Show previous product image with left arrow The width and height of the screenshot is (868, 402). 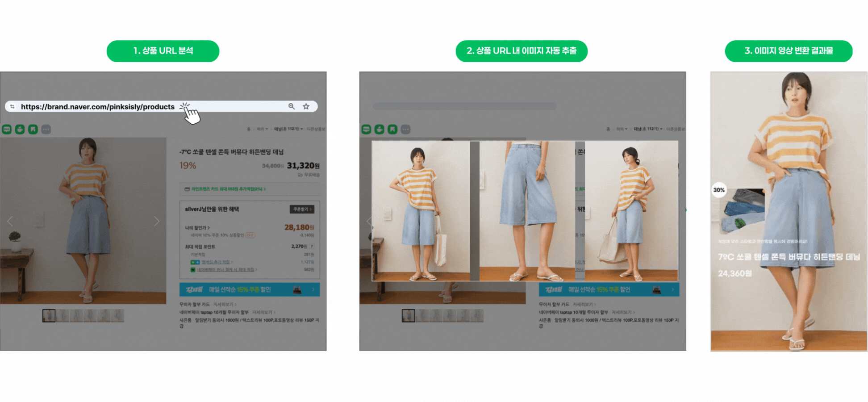[10, 221]
